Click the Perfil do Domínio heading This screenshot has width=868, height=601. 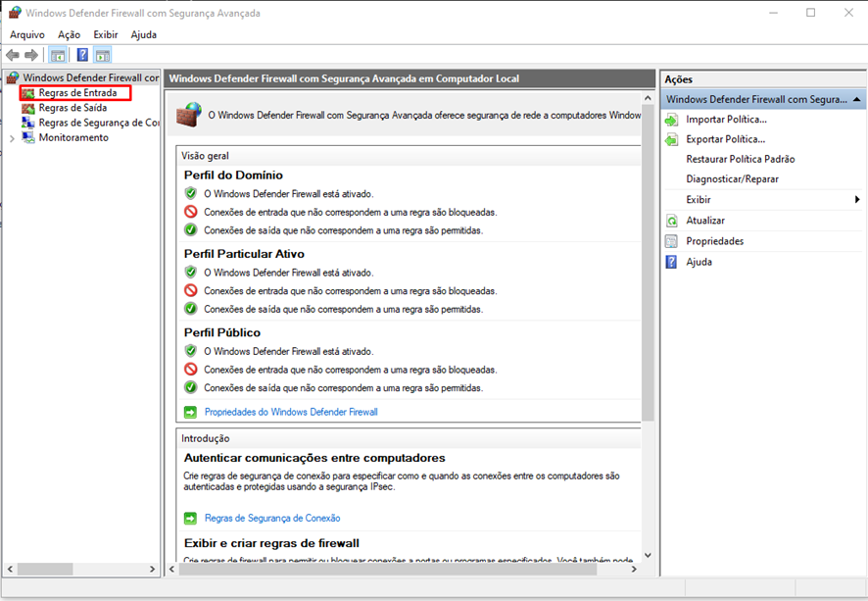coord(233,175)
